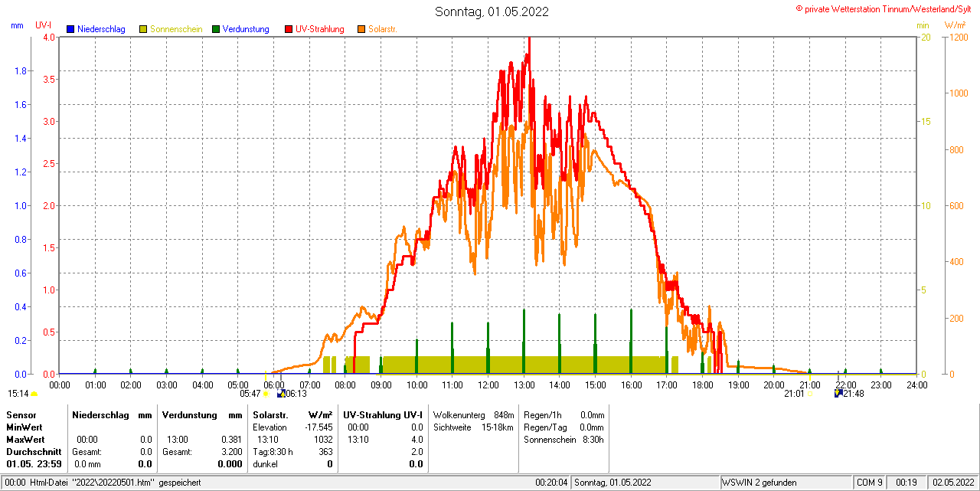Click the chart title Sonntag, 01.05.2022
Image resolution: width=980 pixels, height=491 pixels.
point(492,11)
